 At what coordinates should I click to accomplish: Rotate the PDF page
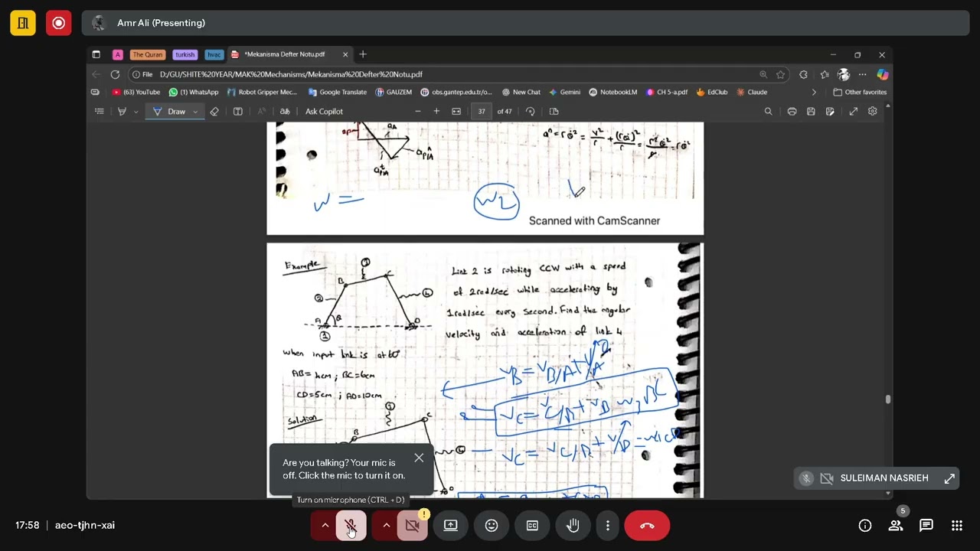(x=531, y=112)
